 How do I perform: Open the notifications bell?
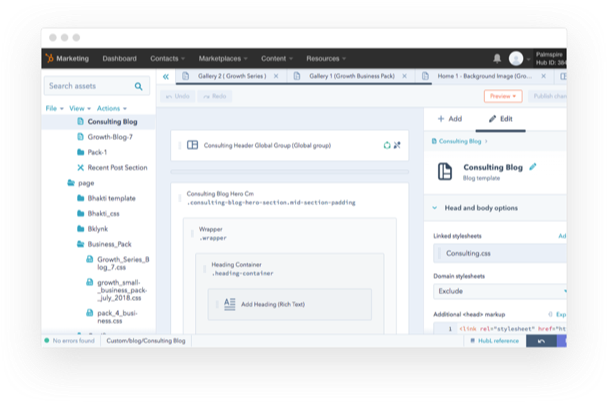[497, 58]
